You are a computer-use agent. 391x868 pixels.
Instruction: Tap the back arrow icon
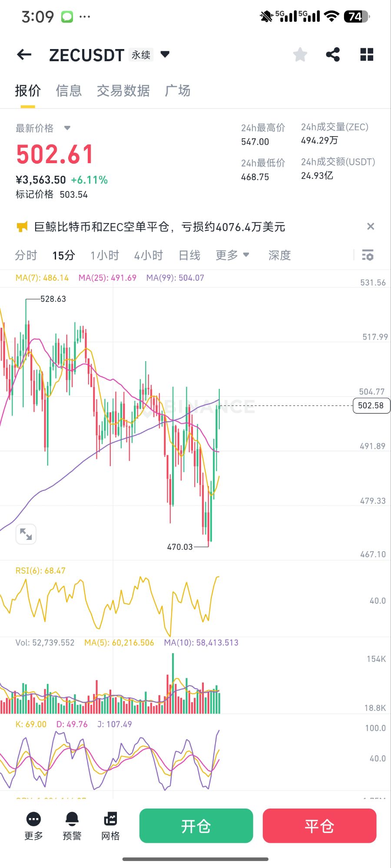(x=24, y=55)
